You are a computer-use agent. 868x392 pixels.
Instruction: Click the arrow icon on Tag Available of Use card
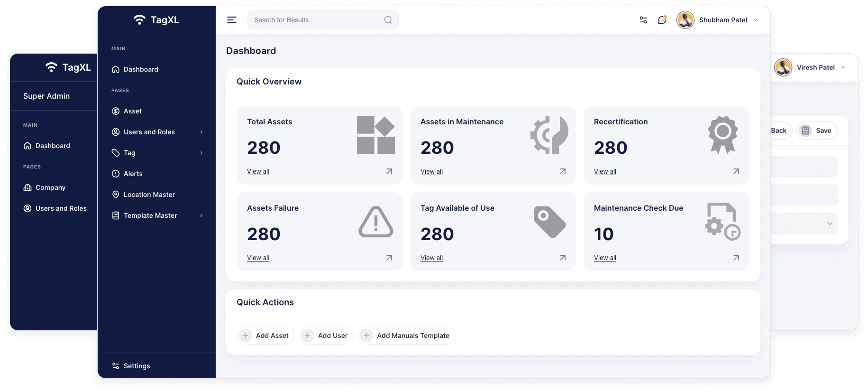click(563, 258)
